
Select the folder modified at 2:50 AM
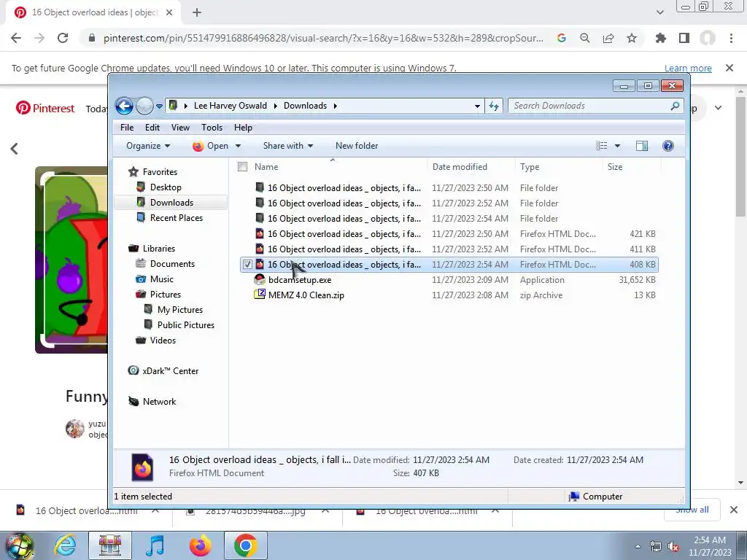(x=449, y=188)
